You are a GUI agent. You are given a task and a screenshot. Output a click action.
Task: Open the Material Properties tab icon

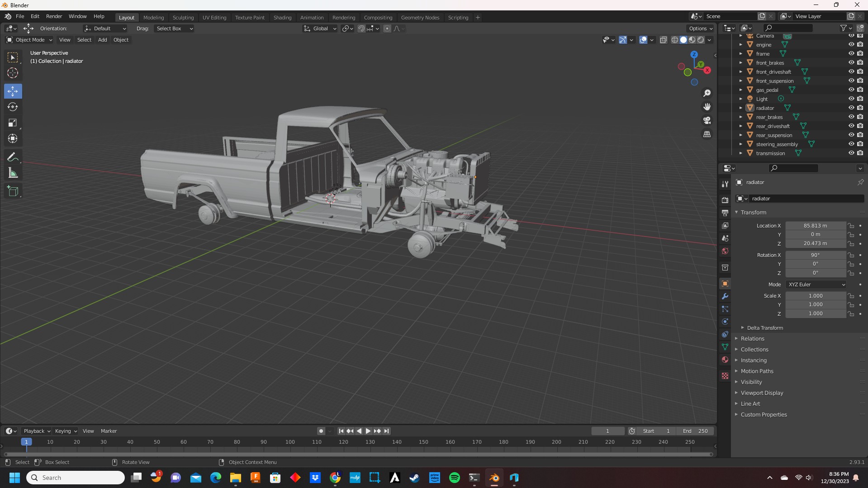click(x=725, y=360)
